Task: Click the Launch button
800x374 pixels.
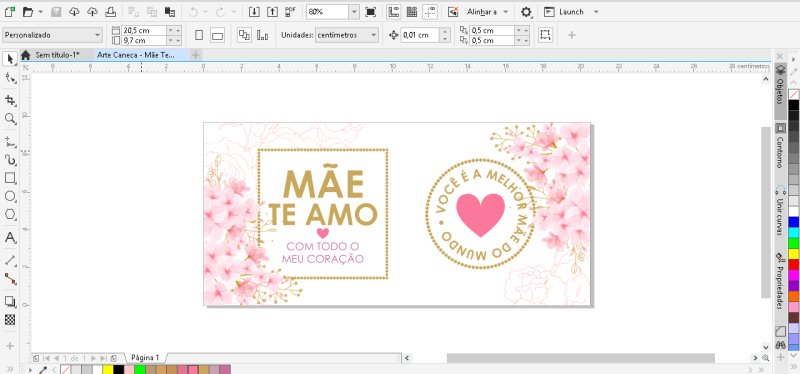Action: click(564, 11)
